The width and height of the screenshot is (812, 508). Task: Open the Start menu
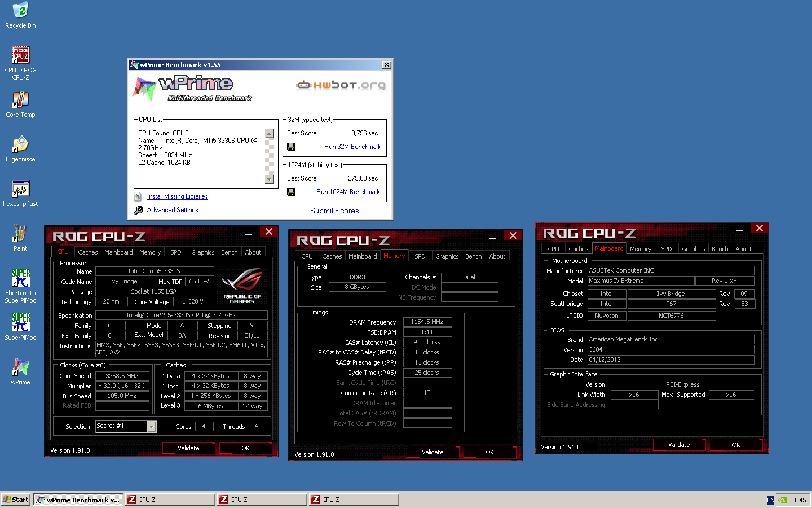(x=16, y=500)
